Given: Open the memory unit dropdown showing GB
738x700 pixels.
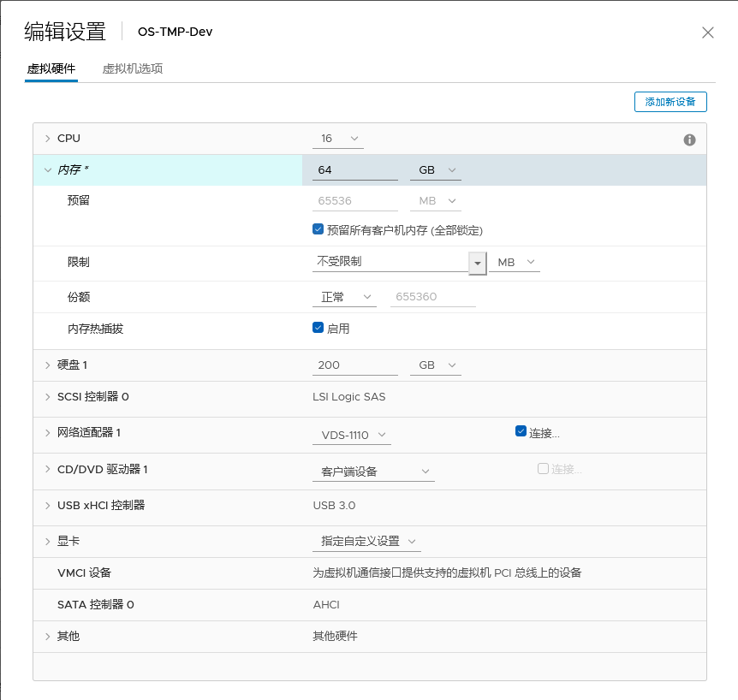Looking at the screenshot, I should click(x=435, y=169).
